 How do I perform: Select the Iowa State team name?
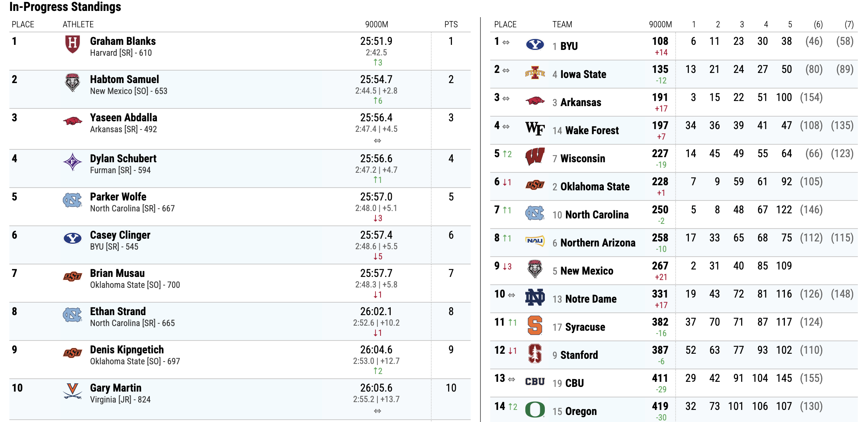pos(583,74)
